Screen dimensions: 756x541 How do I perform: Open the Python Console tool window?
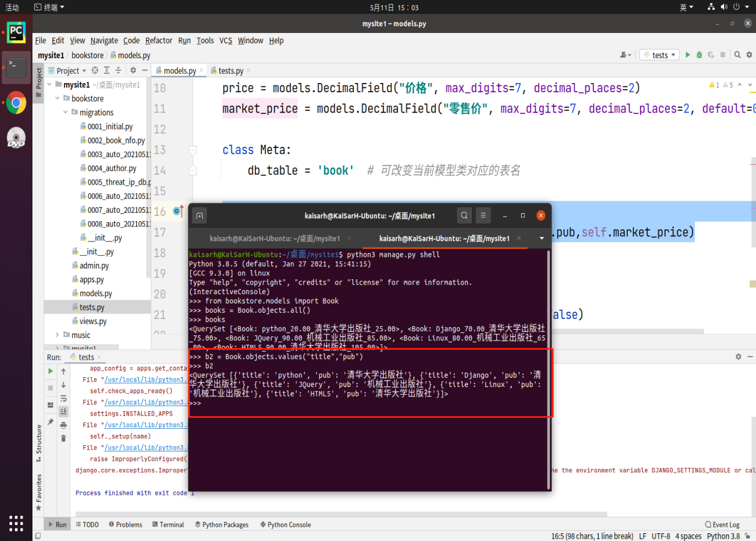click(286, 525)
